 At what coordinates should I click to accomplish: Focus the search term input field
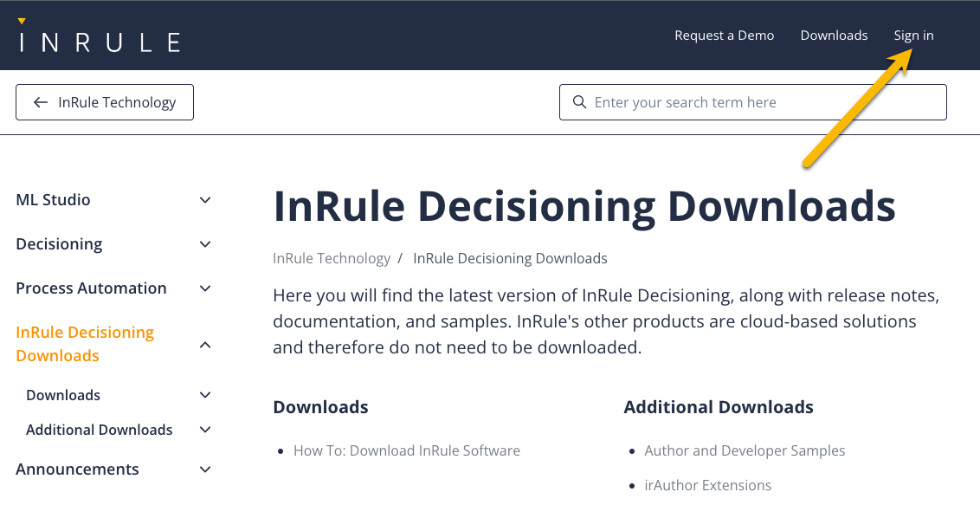pyautogui.click(x=762, y=102)
